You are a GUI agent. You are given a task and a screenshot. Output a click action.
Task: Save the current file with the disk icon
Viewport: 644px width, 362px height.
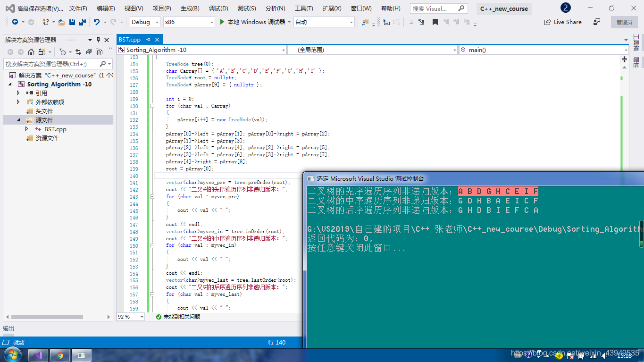coord(72,22)
